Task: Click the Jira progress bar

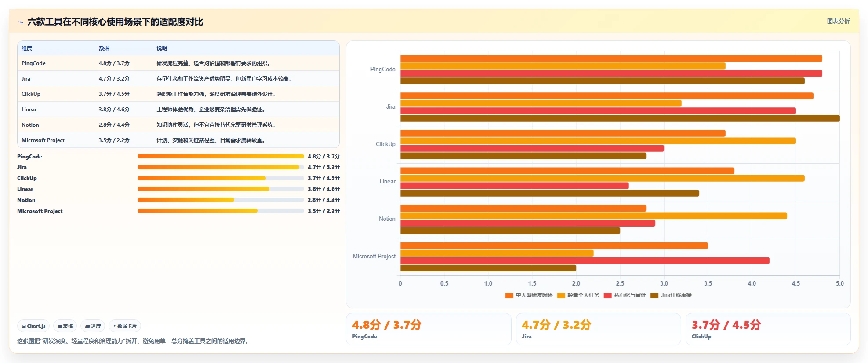Action: pos(221,167)
